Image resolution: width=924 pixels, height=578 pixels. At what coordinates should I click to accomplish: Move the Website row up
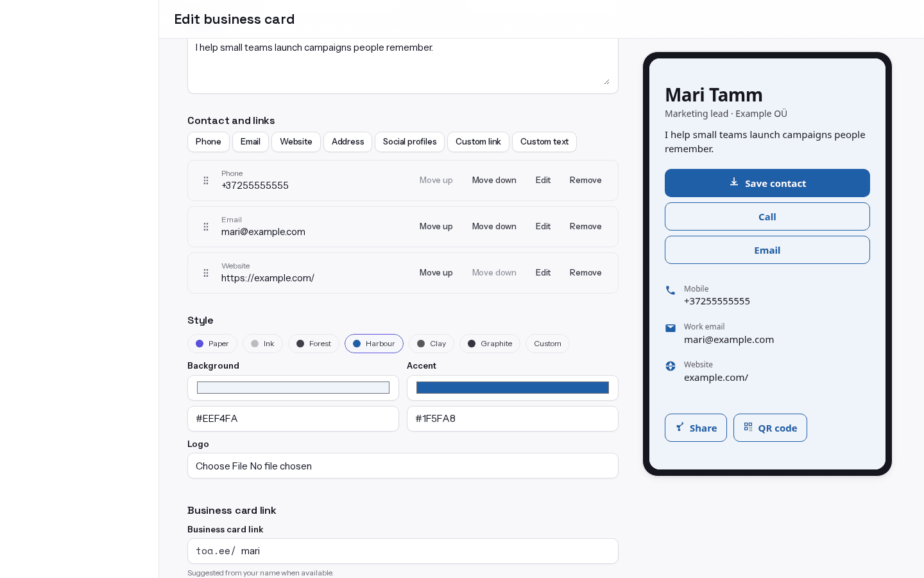(436, 273)
